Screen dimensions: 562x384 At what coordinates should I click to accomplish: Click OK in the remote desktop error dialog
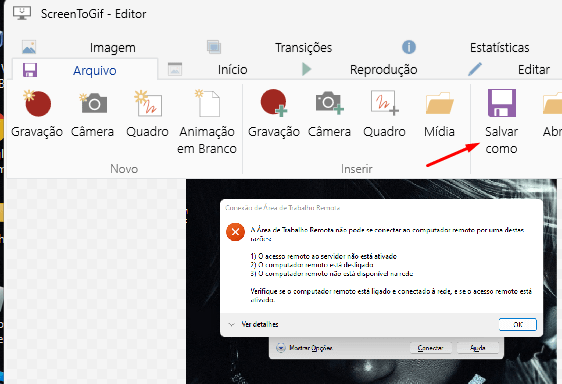coord(518,324)
